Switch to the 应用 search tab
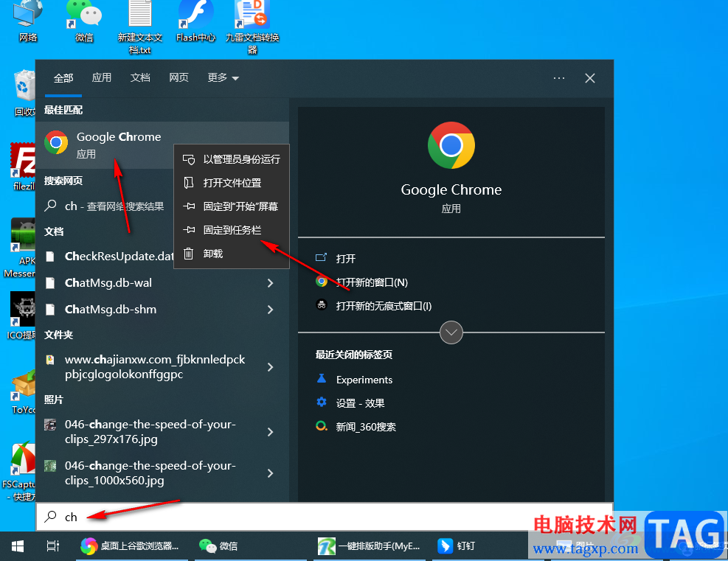The width and height of the screenshot is (728, 561). (x=101, y=77)
